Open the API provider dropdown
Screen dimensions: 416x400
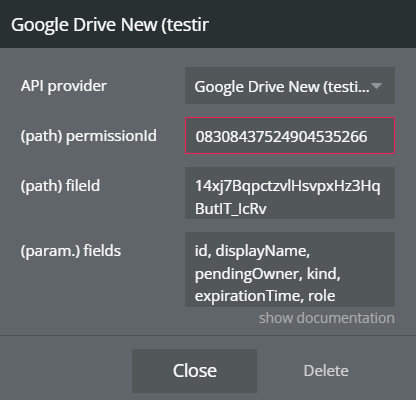tap(290, 86)
